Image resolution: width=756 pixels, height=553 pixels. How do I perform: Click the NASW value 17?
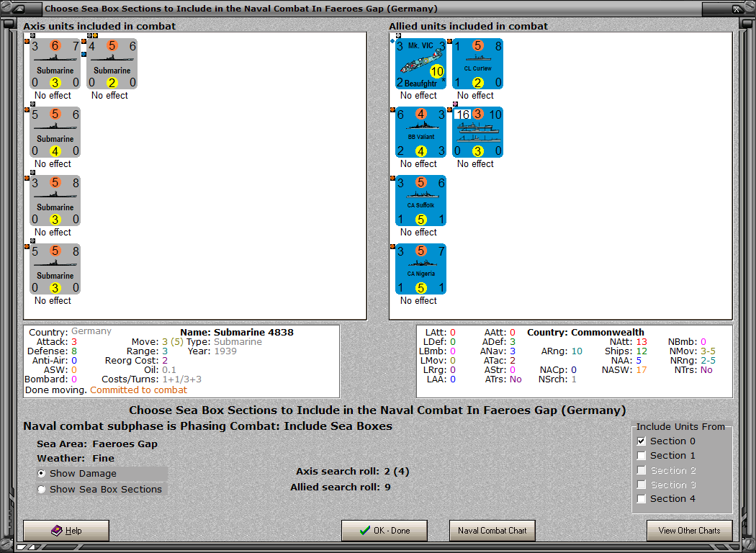(642, 370)
